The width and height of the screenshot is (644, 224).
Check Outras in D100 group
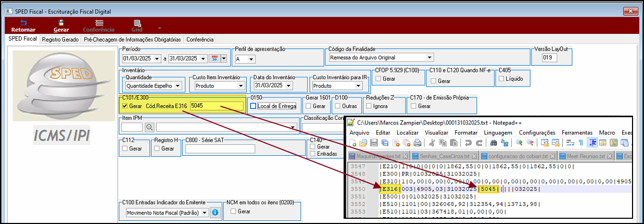pyautogui.click(x=338, y=106)
